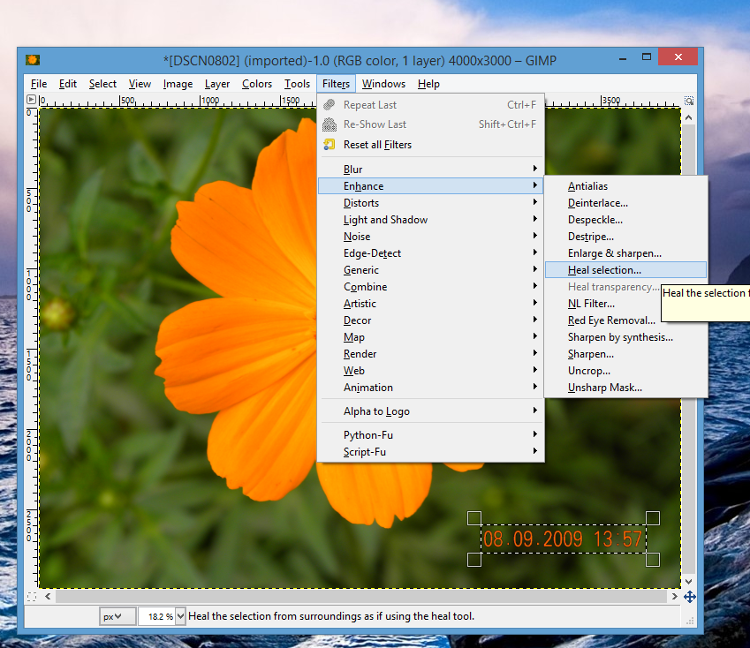Viewport: 750px width, 648px height.
Task: Click the bottom-right selection handle square
Action: click(653, 560)
